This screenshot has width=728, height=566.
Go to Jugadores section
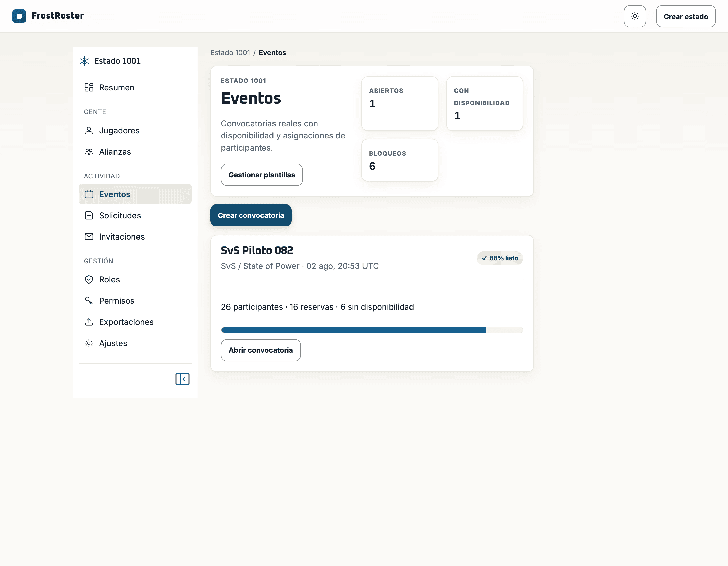click(135, 131)
